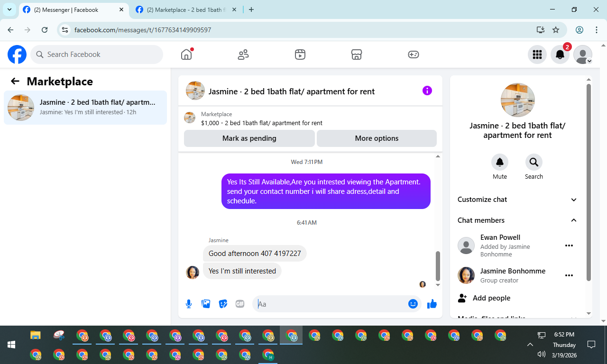Click the chat messages scrollbar thumb

(438, 266)
